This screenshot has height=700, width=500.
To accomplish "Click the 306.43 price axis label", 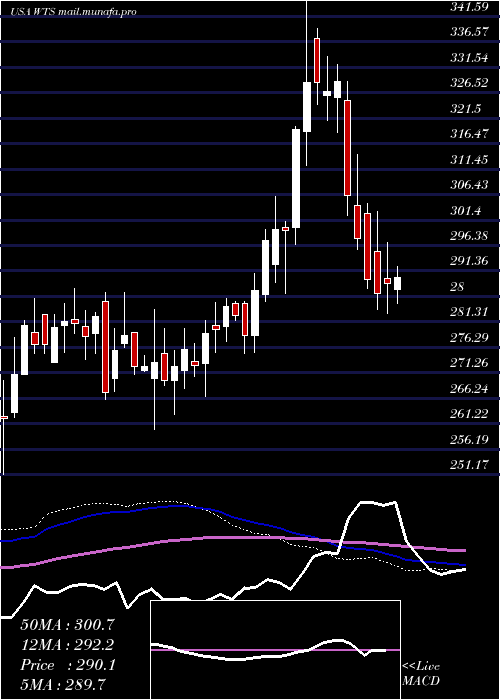I will click(467, 184).
